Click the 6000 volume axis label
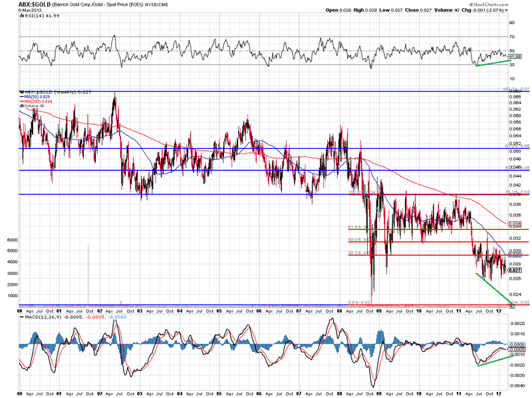Screen dimensions: 532x398 coord(12,240)
